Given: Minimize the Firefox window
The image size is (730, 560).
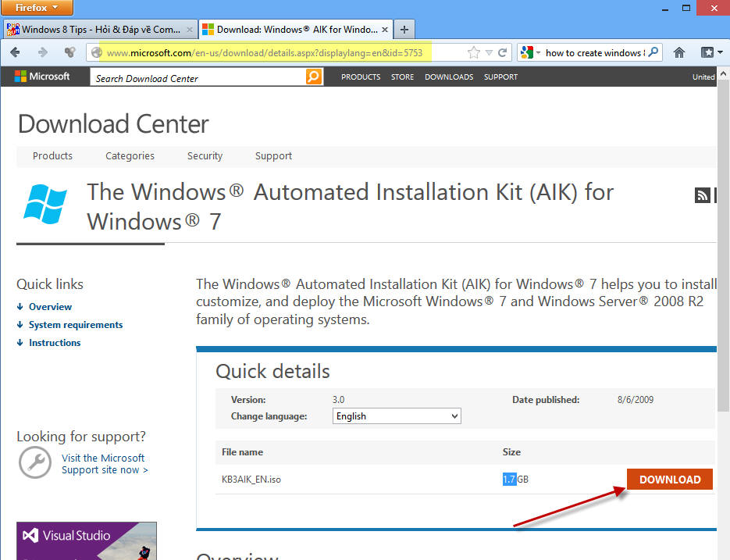Looking at the screenshot, I should pyautogui.click(x=665, y=9).
